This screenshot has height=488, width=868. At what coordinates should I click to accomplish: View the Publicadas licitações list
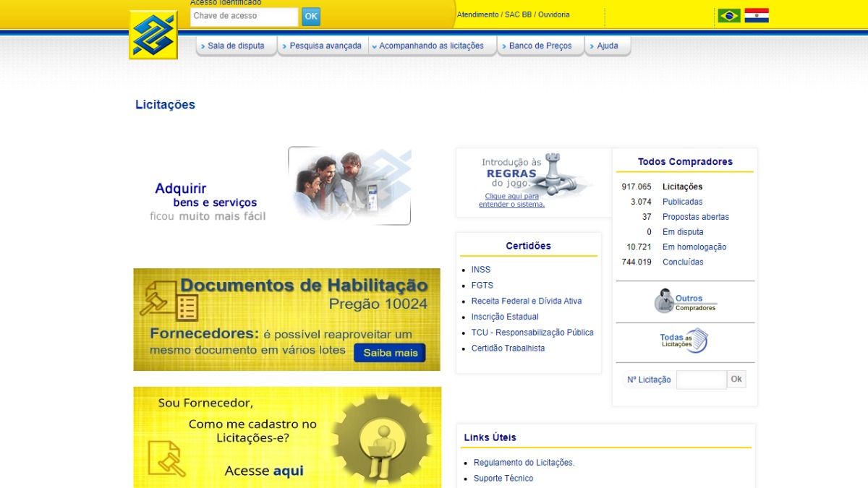point(683,201)
